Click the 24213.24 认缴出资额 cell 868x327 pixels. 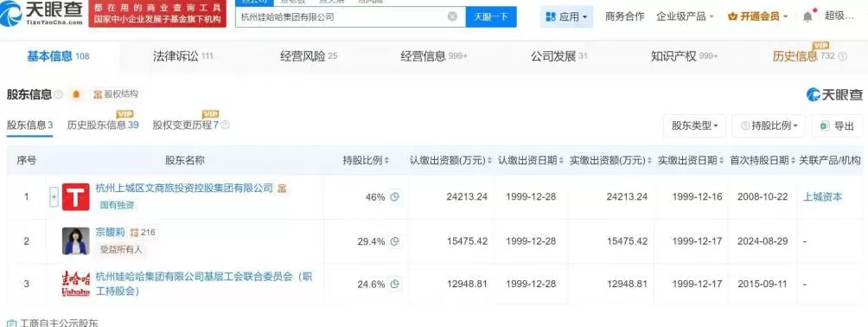coord(467,196)
